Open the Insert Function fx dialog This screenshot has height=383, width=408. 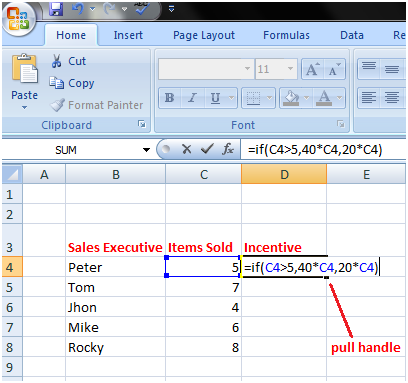[x=228, y=149]
